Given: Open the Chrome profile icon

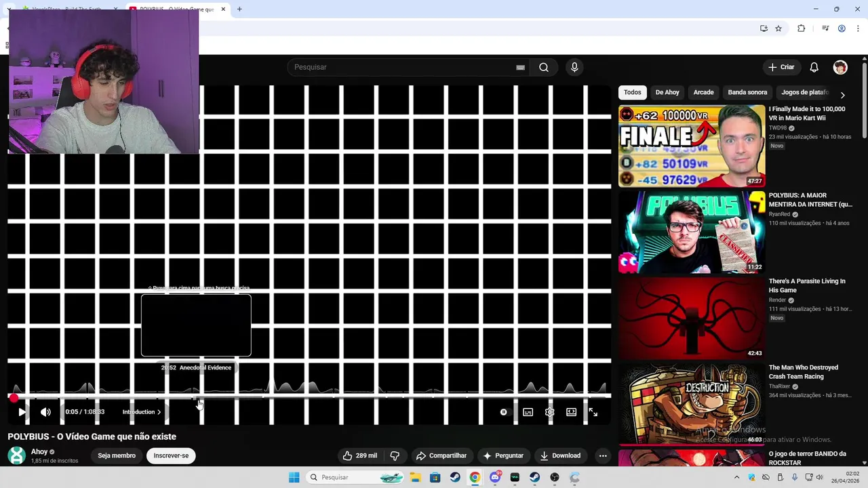Looking at the screenshot, I should pos(842,28).
